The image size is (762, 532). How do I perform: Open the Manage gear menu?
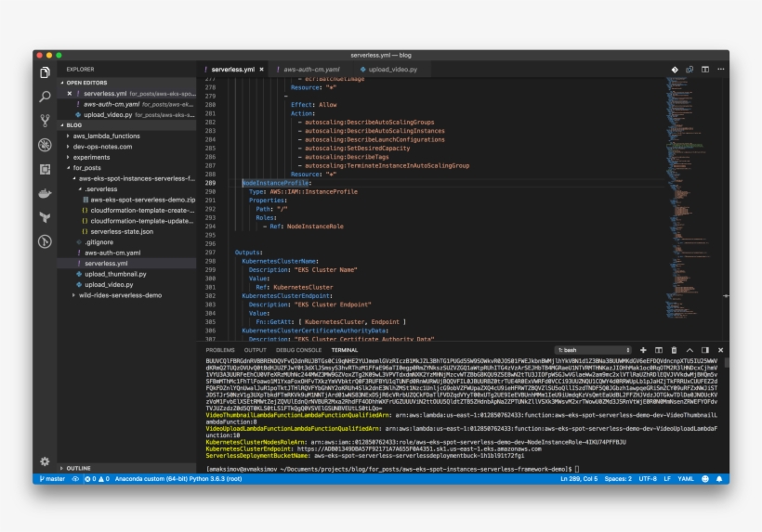45,461
